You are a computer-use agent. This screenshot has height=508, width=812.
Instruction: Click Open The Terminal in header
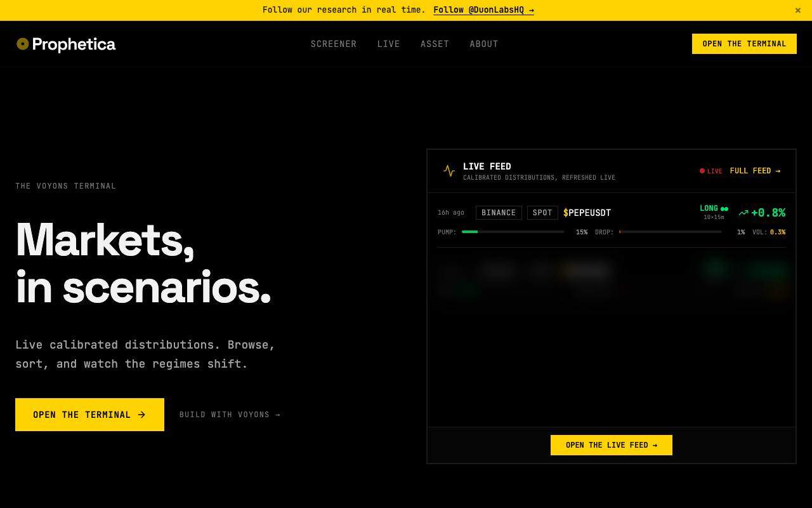(744, 44)
